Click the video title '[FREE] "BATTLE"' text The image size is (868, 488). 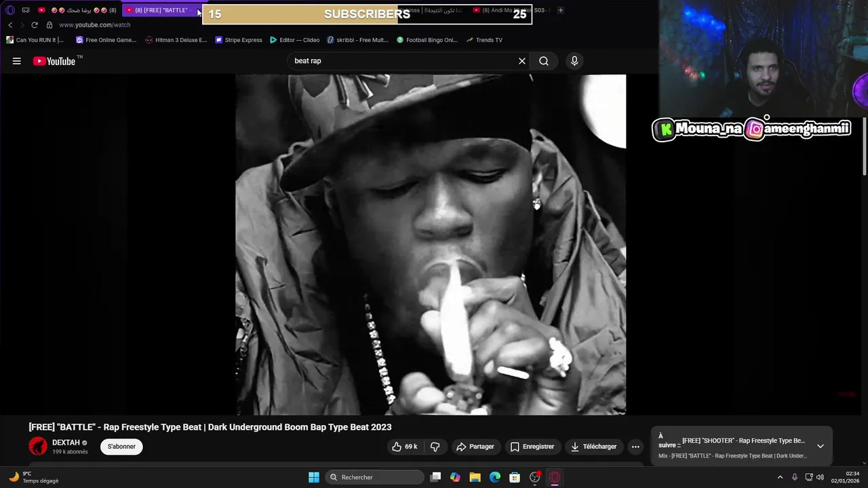point(210,427)
